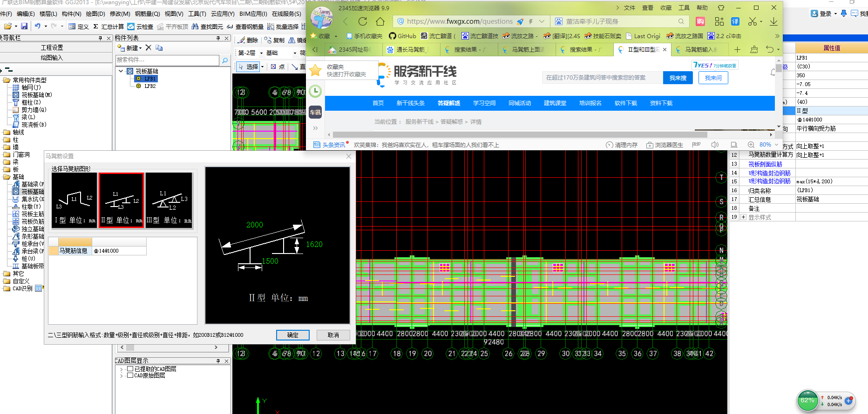Viewport: 868px width, 414px height.
Task: Click the 定义 define toolbar item
Action: click(x=79, y=27)
